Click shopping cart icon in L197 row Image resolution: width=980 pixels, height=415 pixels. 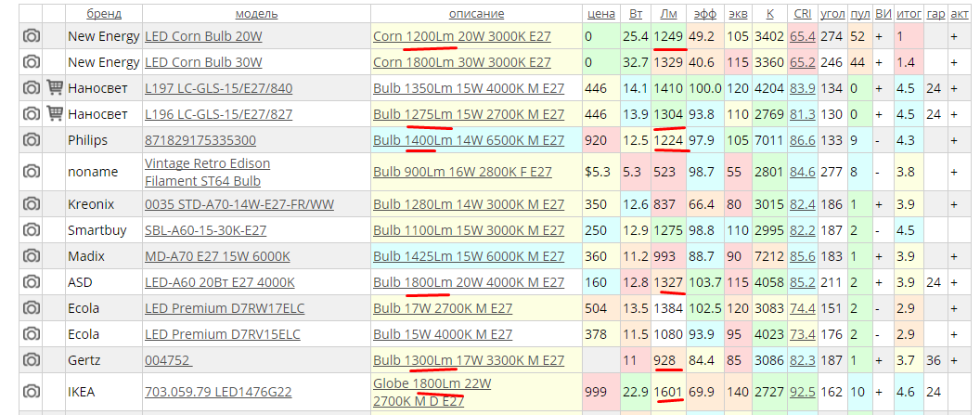[x=55, y=88]
